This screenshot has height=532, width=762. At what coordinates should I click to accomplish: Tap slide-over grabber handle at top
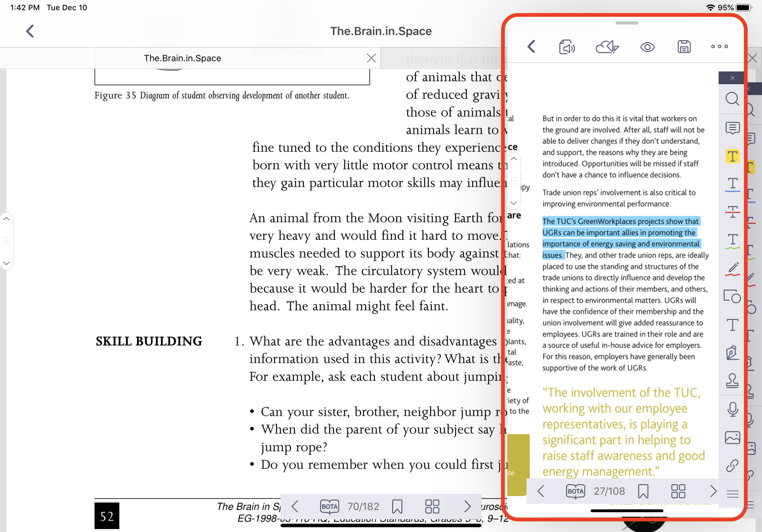(627, 23)
